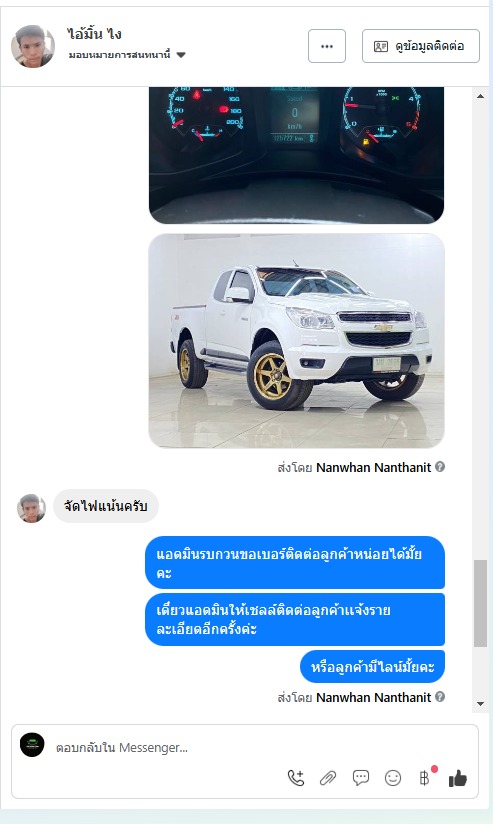Click the Baht payment request icon
The height and width of the screenshot is (824, 493).
point(425,778)
